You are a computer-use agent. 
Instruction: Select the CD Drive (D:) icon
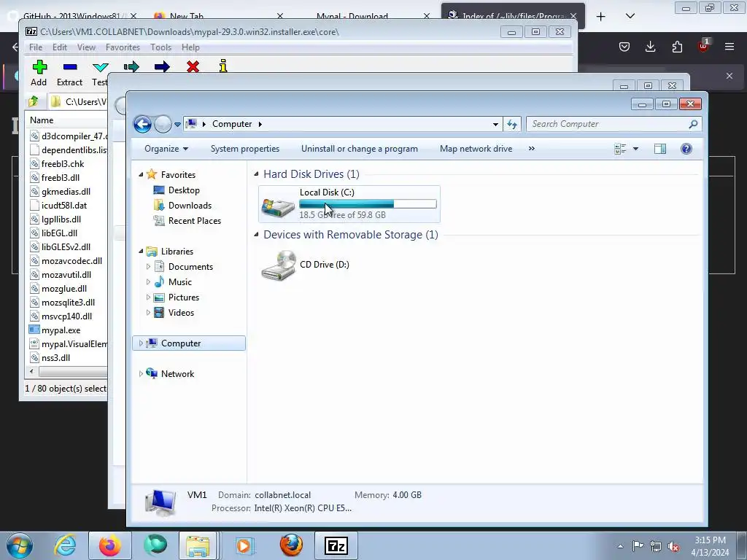point(306,265)
